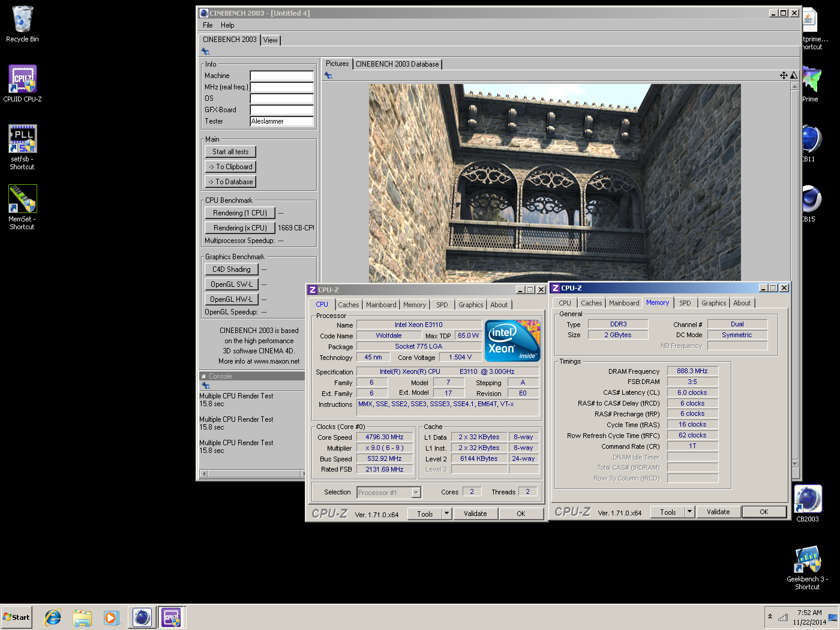This screenshot has height=630, width=840.
Task: Show hidden system tray icons
Action: [770, 617]
